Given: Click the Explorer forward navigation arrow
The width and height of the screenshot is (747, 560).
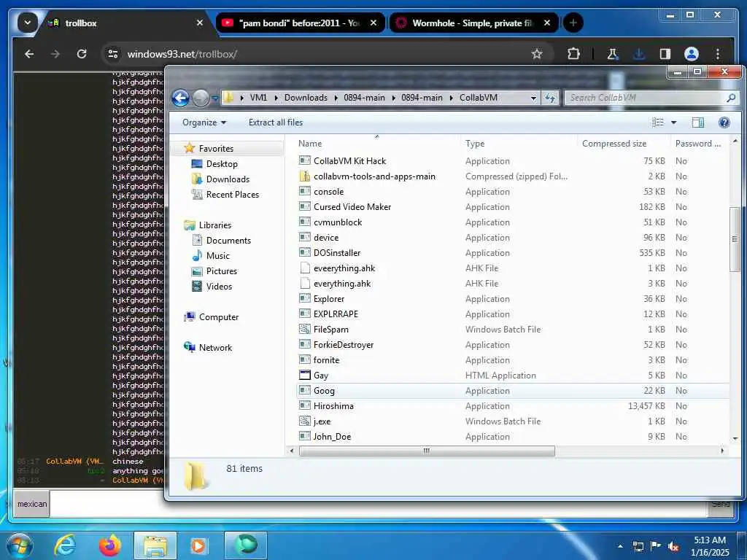Looking at the screenshot, I should 201,98.
